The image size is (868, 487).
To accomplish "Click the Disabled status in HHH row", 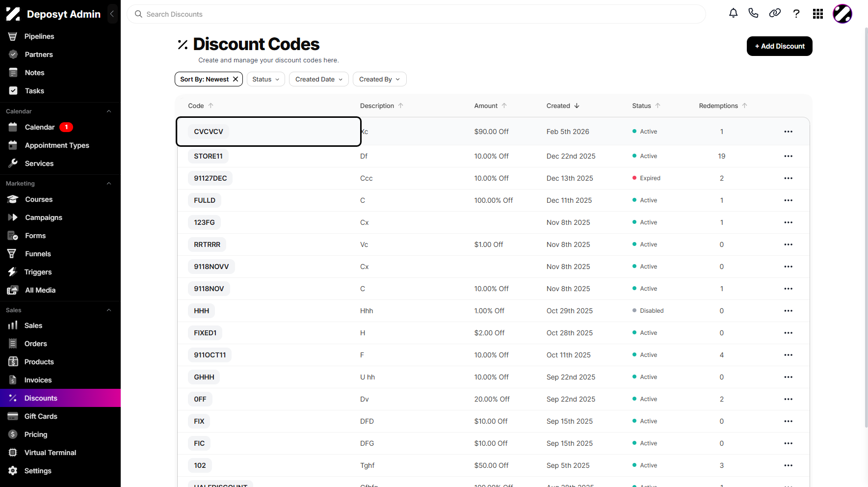I will coord(648,311).
